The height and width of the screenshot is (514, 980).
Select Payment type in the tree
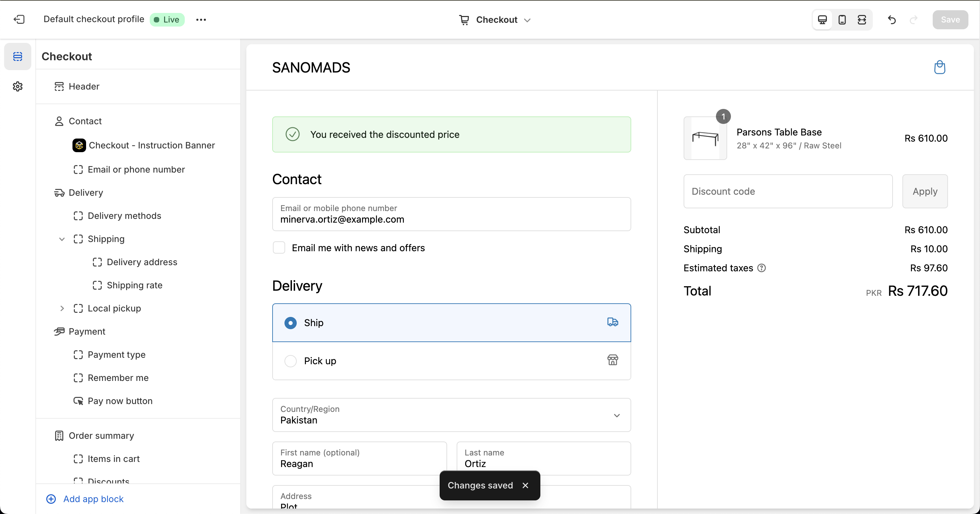(116, 355)
